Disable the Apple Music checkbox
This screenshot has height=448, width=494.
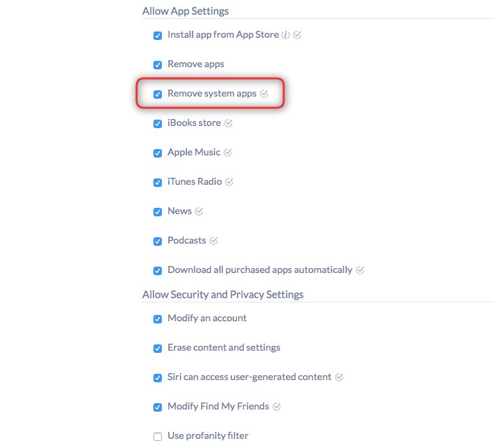[x=158, y=153]
